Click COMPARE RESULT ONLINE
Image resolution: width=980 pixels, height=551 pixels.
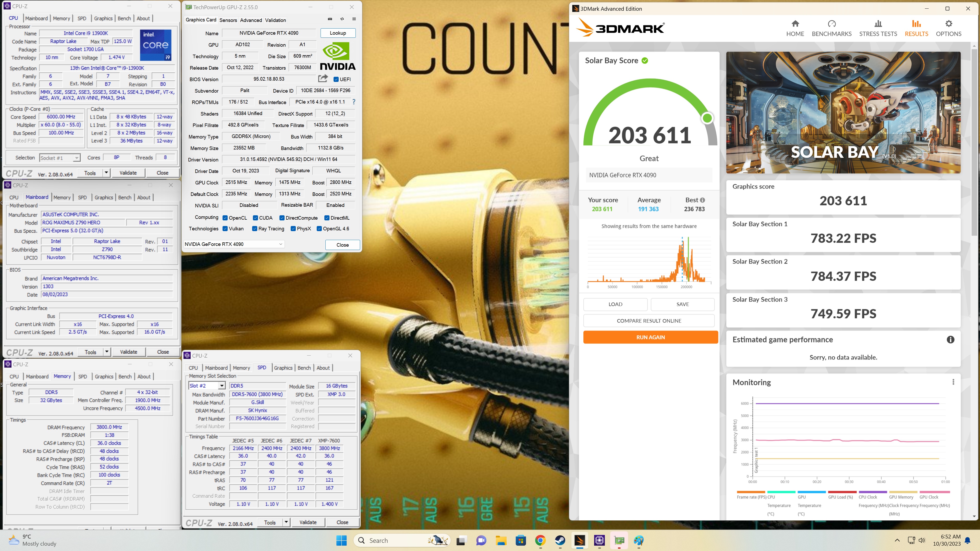coord(649,321)
